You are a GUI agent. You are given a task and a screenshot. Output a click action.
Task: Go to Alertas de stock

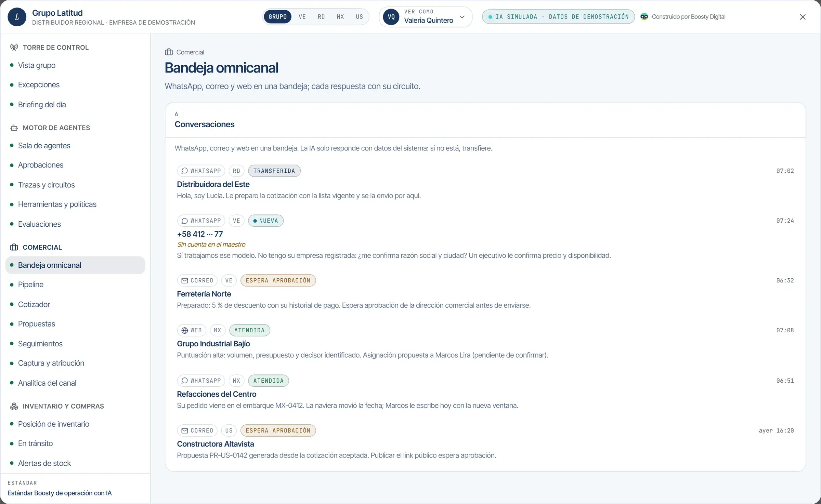(x=75, y=463)
